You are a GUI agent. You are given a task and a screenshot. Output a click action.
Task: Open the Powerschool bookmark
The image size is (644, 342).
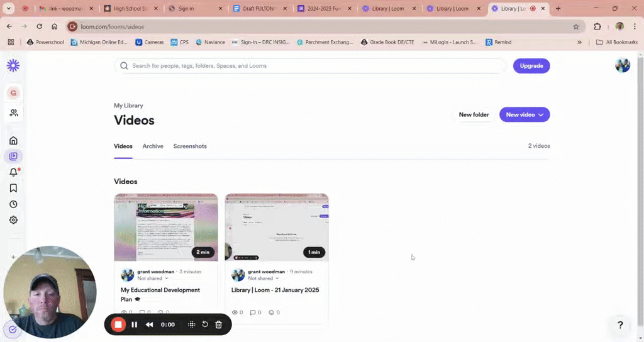[x=45, y=42]
